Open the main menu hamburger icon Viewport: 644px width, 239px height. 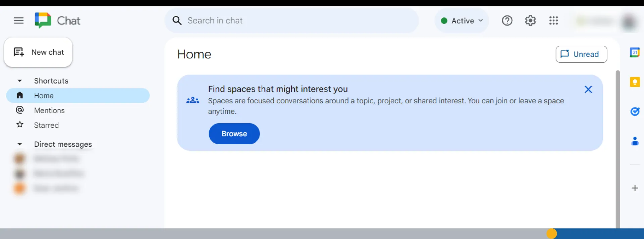19,21
